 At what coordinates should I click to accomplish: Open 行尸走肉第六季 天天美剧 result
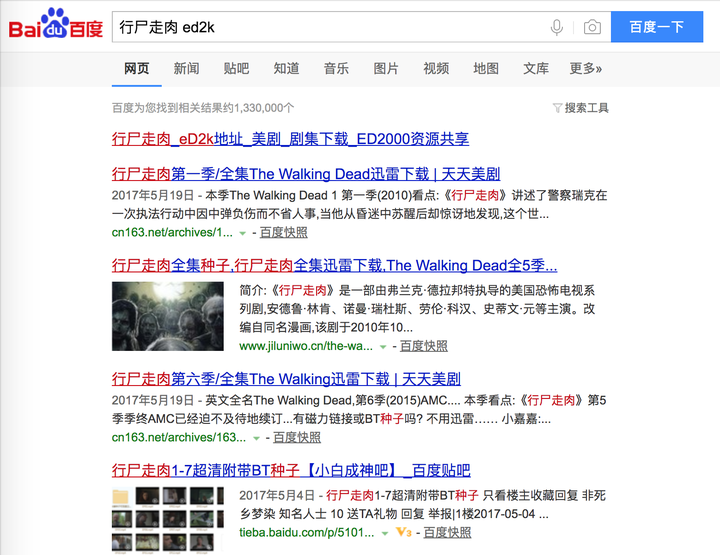point(286,379)
